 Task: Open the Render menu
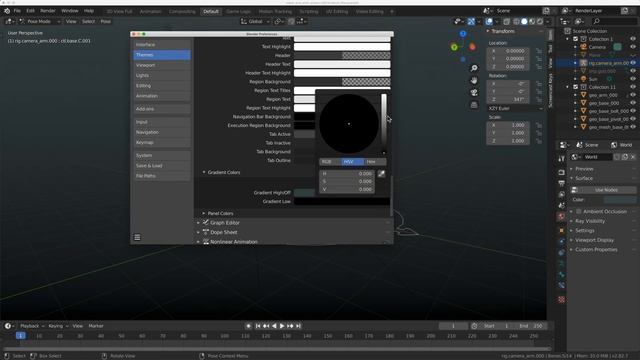48,11
